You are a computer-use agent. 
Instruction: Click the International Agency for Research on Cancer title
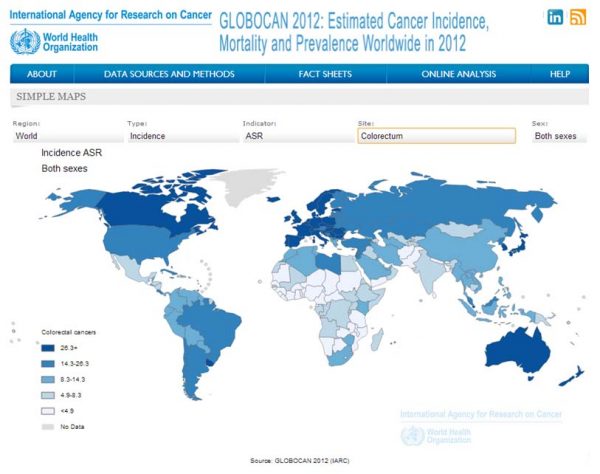click(x=104, y=16)
